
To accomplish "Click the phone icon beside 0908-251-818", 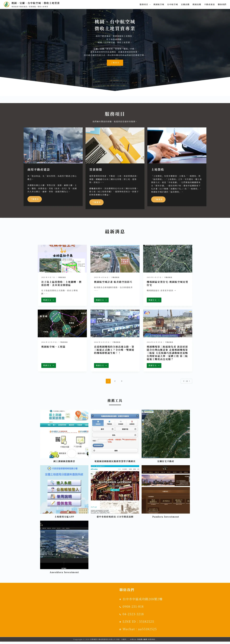I will click(120, 607).
